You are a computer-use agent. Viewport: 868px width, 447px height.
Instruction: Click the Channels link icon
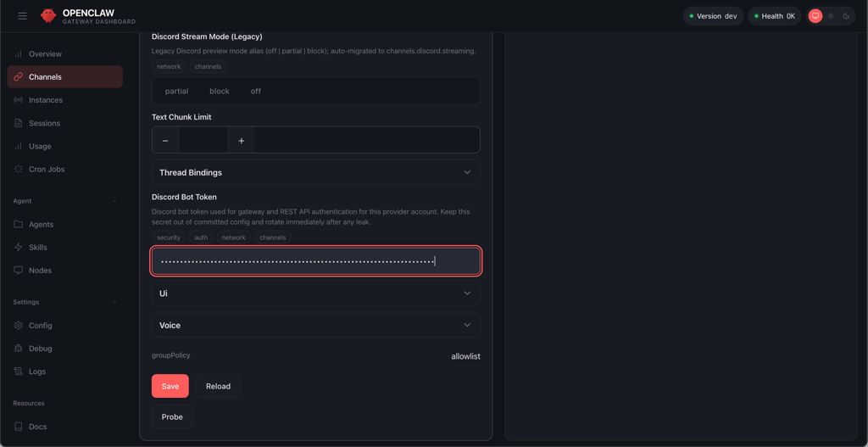point(19,77)
